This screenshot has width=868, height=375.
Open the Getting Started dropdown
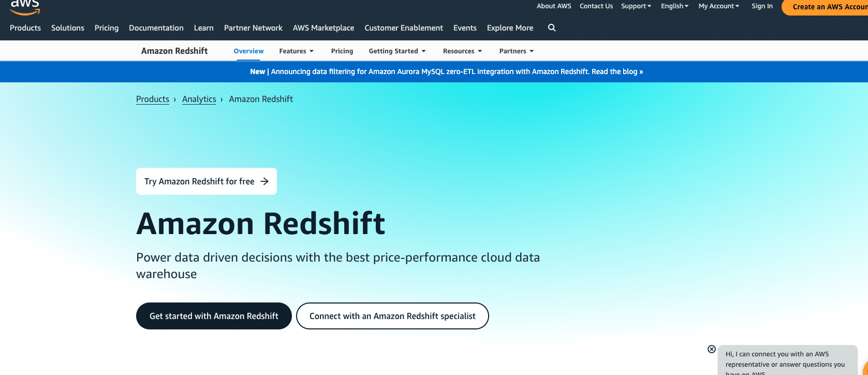click(x=398, y=51)
